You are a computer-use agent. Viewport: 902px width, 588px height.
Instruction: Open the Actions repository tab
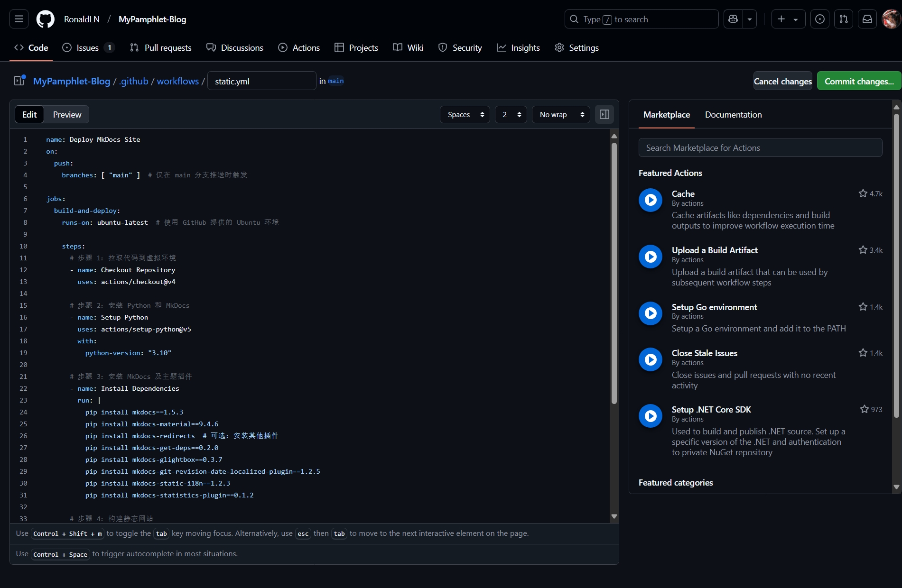click(299, 47)
